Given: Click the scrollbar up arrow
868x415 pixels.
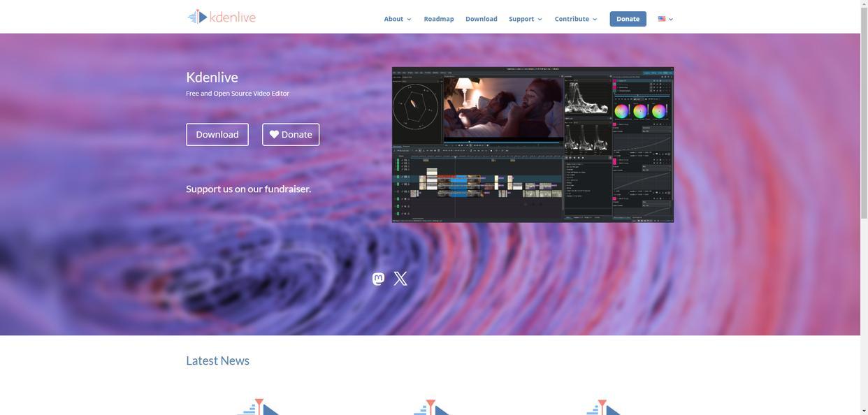Looking at the screenshot, I should tap(864, 4).
